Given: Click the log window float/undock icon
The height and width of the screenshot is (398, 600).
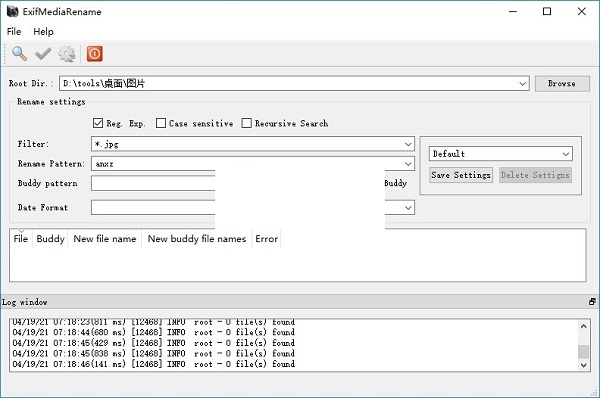Looking at the screenshot, I should click(592, 302).
